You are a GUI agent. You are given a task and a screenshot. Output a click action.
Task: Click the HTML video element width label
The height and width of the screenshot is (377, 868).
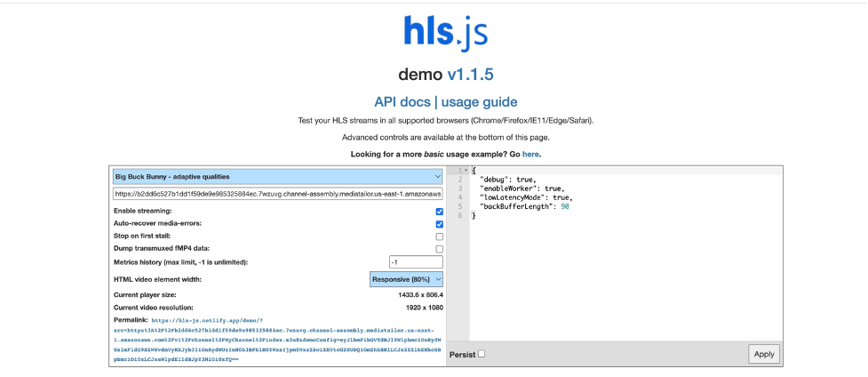pos(158,279)
